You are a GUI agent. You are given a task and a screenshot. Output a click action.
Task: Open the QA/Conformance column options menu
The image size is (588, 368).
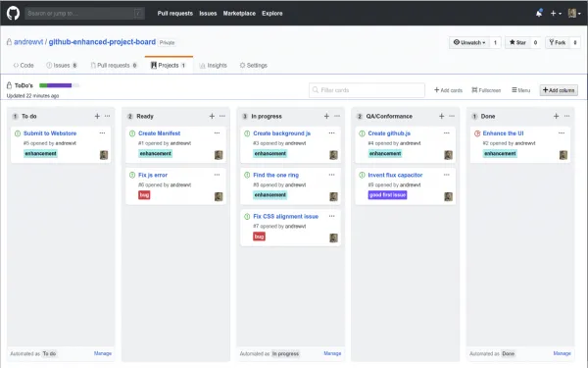click(x=452, y=116)
